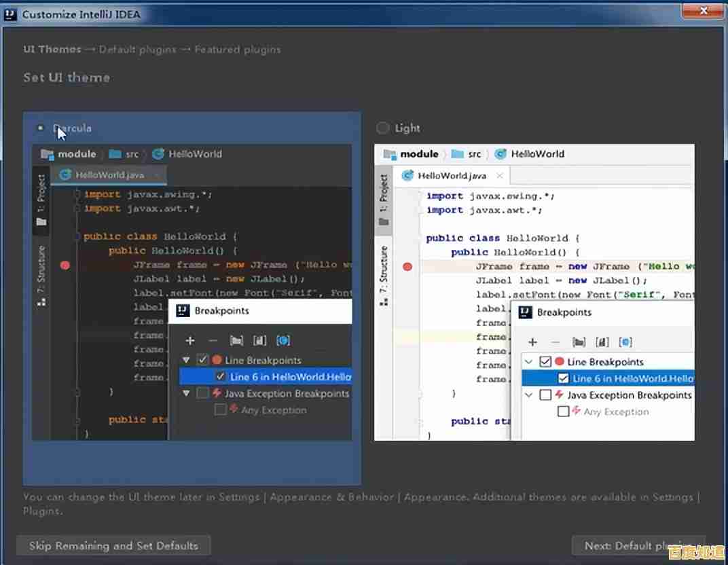
Task: Click the HelloWorld class icon in Darcula breadcrumb
Action: coord(158,154)
